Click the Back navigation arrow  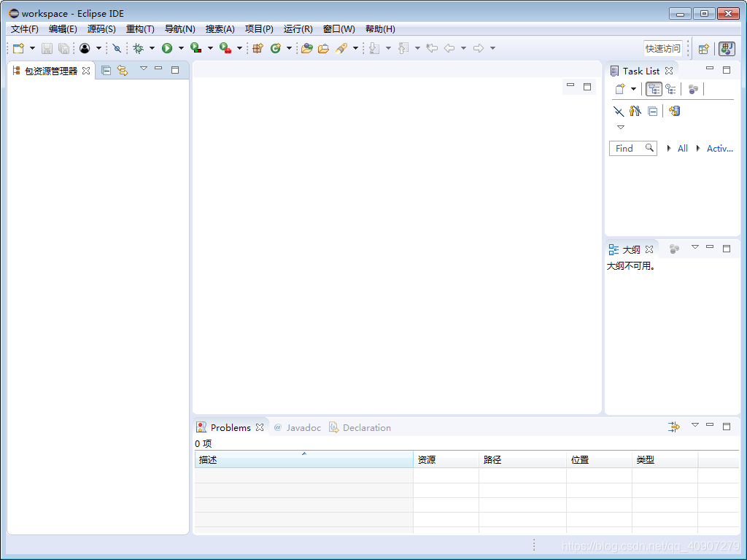[x=449, y=48]
